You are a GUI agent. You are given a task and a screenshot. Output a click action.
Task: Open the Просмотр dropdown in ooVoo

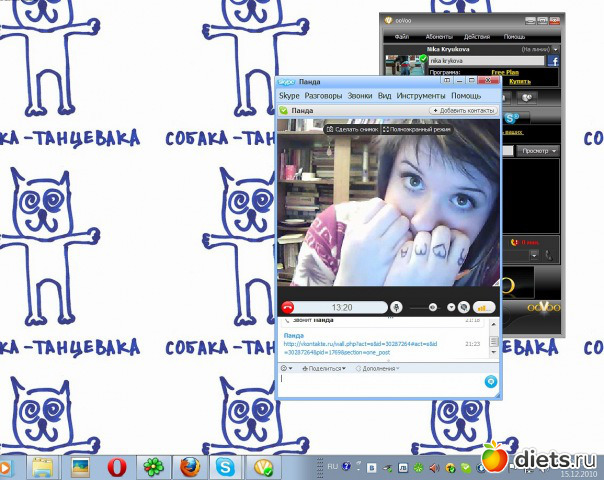[537, 150]
